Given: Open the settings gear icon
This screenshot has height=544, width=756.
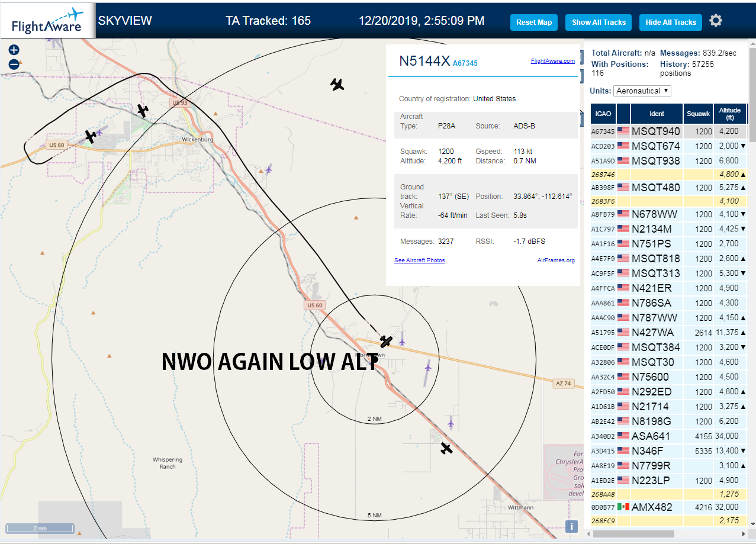Looking at the screenshot, I should pyautogui.click(x=716, y=21).
